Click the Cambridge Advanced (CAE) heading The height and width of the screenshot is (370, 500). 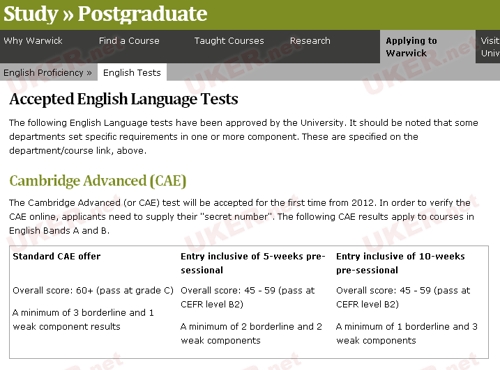98,181
